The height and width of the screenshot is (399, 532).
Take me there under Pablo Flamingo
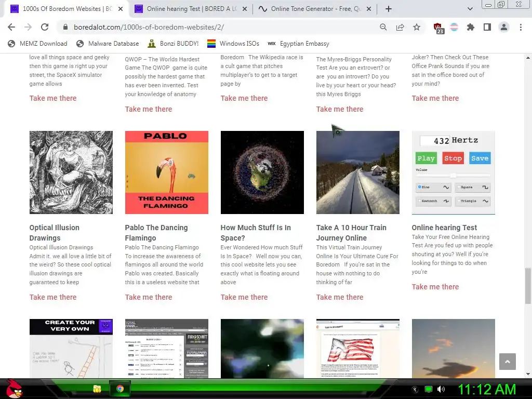click(149, 297)
